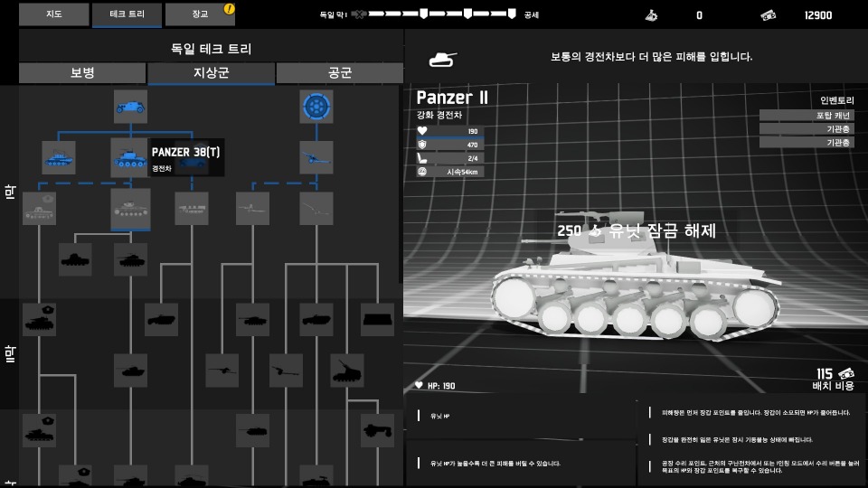Click the speedometer speed stat icon
The height and width of the screenshot is (488, 868).
[422, 172]
